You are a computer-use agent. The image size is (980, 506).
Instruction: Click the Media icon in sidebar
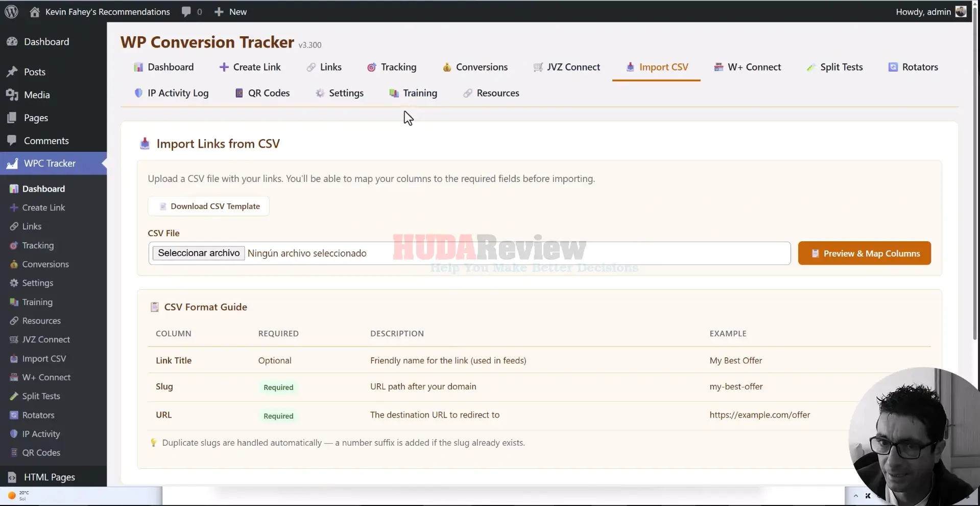12,95
